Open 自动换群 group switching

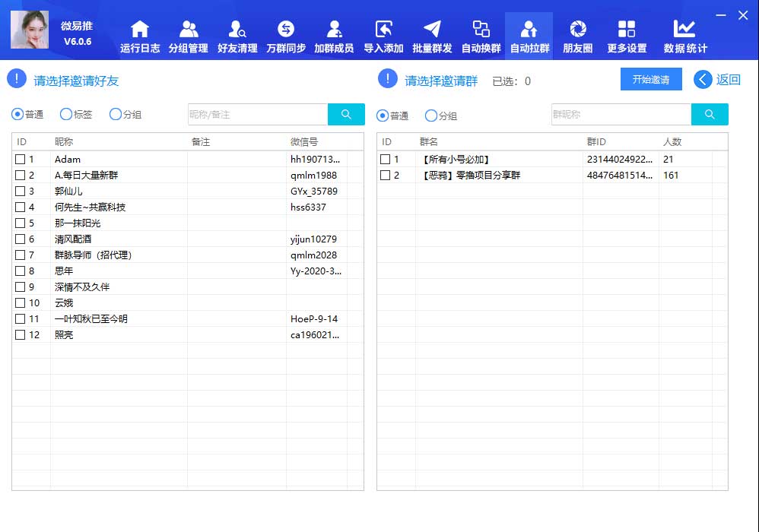481,36
